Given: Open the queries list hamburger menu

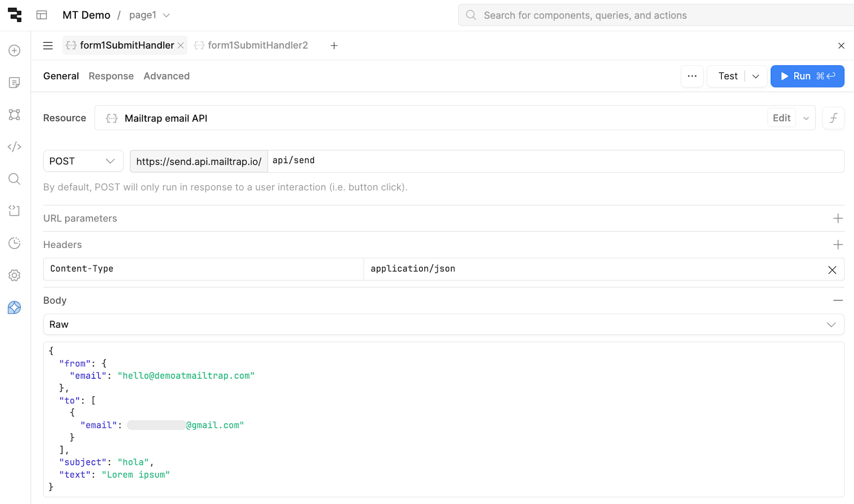Looking at the screenshot, I should [x=48, y=45].
